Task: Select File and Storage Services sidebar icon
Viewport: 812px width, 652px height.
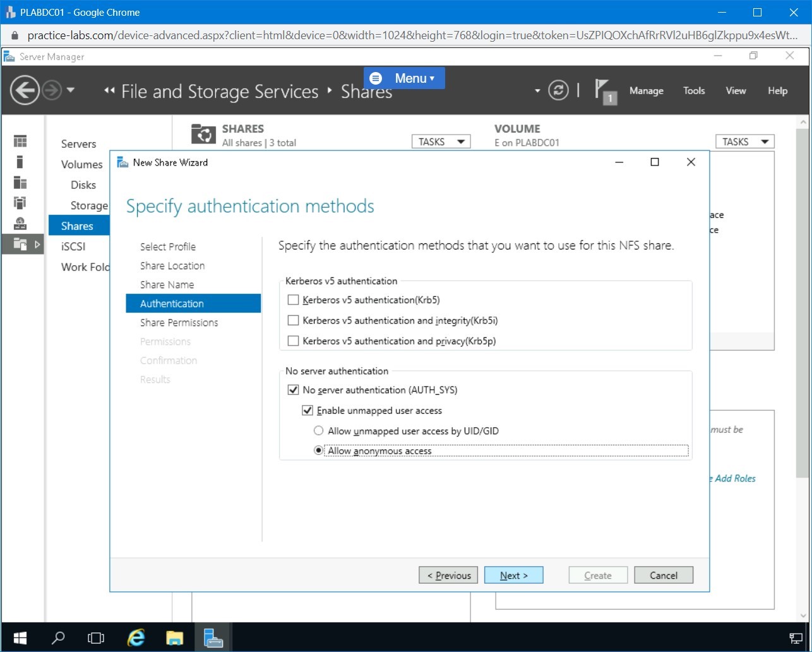Action: tap(20, 244)
